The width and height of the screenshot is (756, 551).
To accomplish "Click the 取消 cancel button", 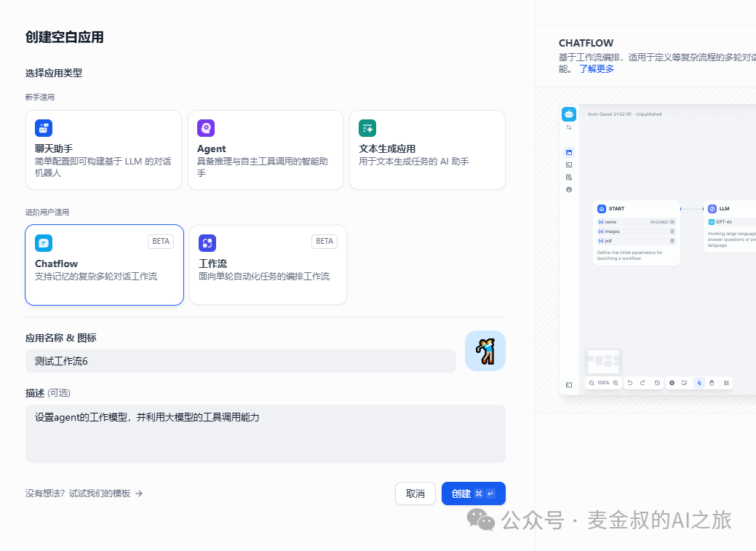I will click(x=415, y=493).
